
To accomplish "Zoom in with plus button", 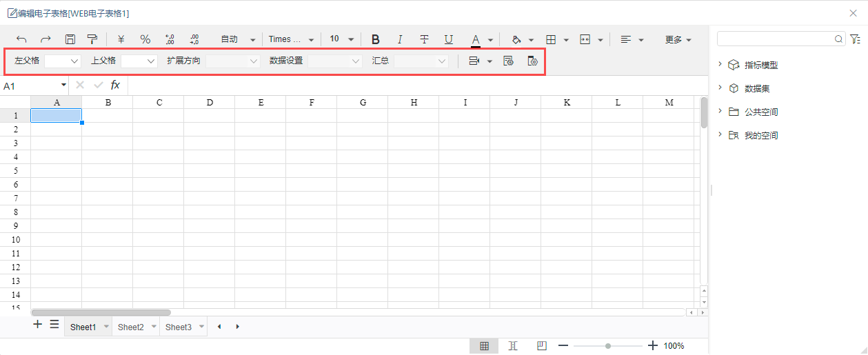I will [653, 346].
